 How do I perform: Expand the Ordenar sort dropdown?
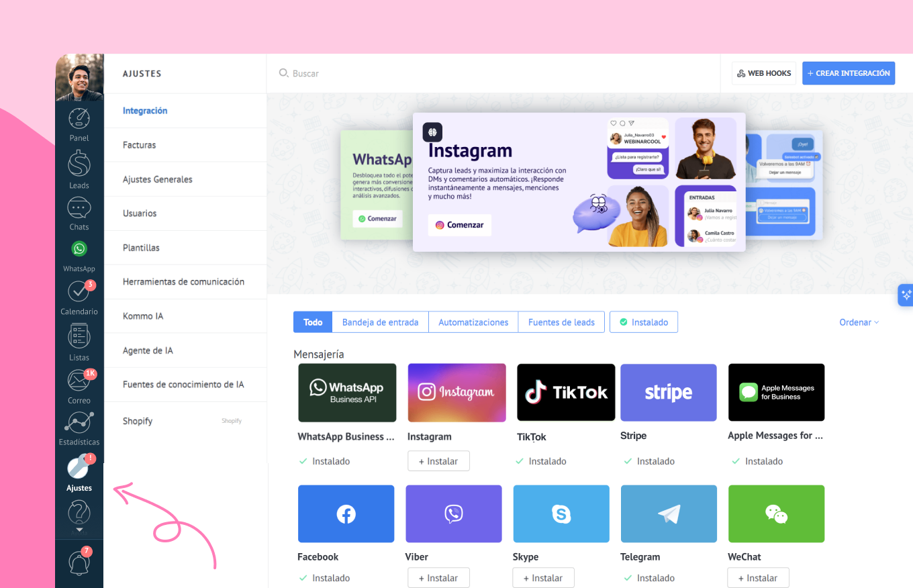click(859, 322)
